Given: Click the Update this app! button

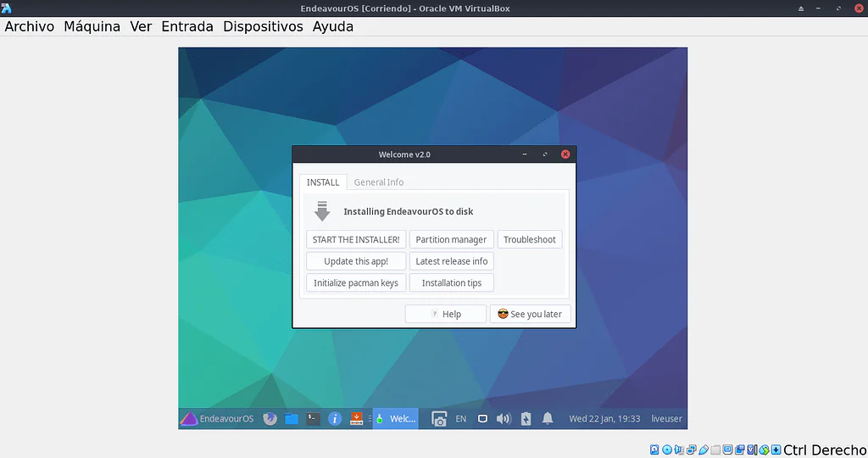Looking at the screenshot, I should [356, 261].
